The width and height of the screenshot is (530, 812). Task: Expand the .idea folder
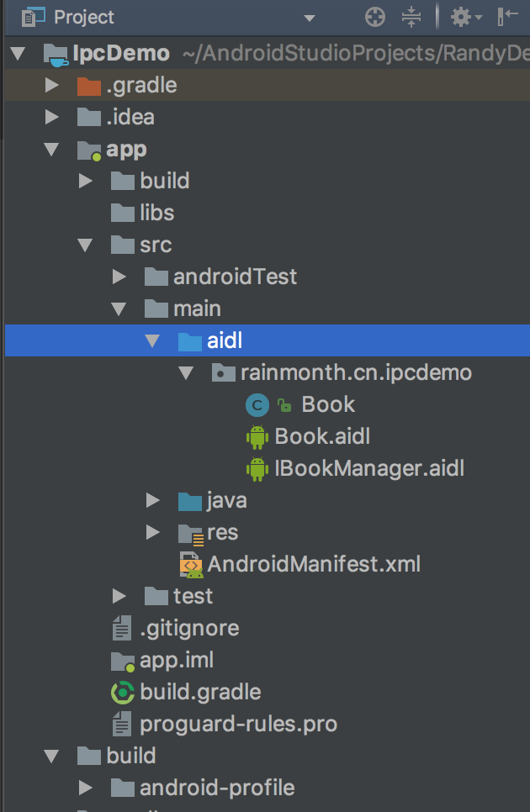point(52,117)
